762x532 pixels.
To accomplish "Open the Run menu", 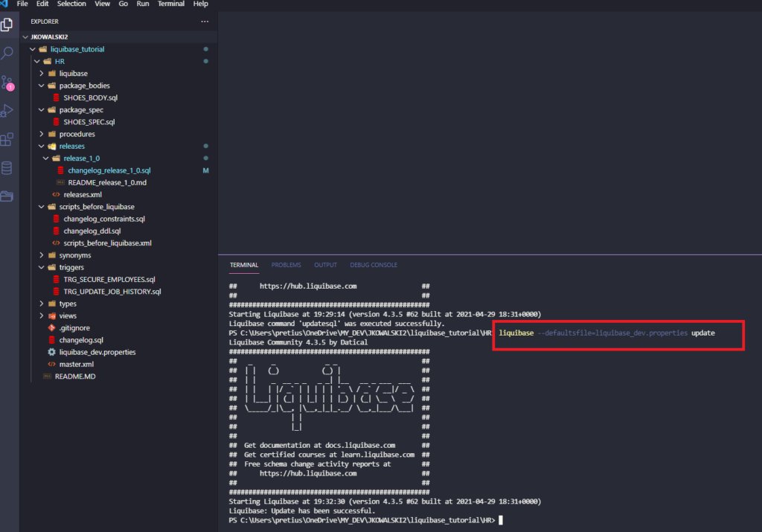I will coord(143,4).
